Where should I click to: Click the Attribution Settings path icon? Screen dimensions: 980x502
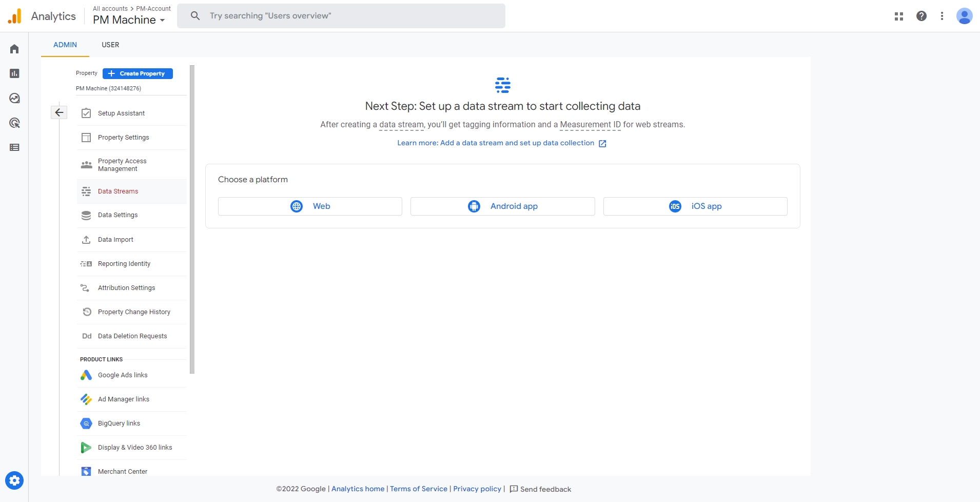pyautogui.click(x=85, y=288)
